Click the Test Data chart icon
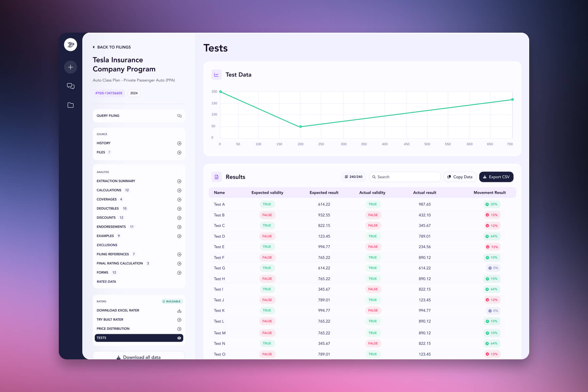Image resolution: width=588 pixels, height=392 pixels. (x=216, y=74)
